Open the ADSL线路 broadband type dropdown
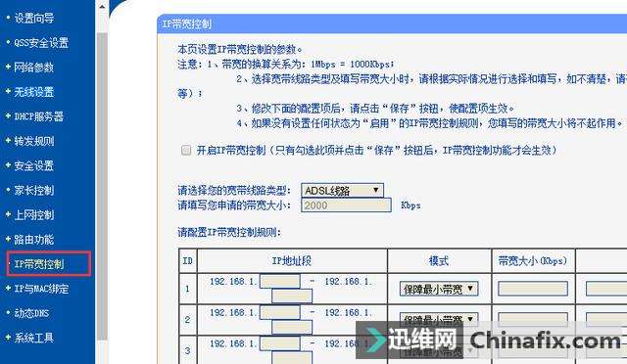The height and width of the screenshot is (364, 627). click(x=342, y=191)
